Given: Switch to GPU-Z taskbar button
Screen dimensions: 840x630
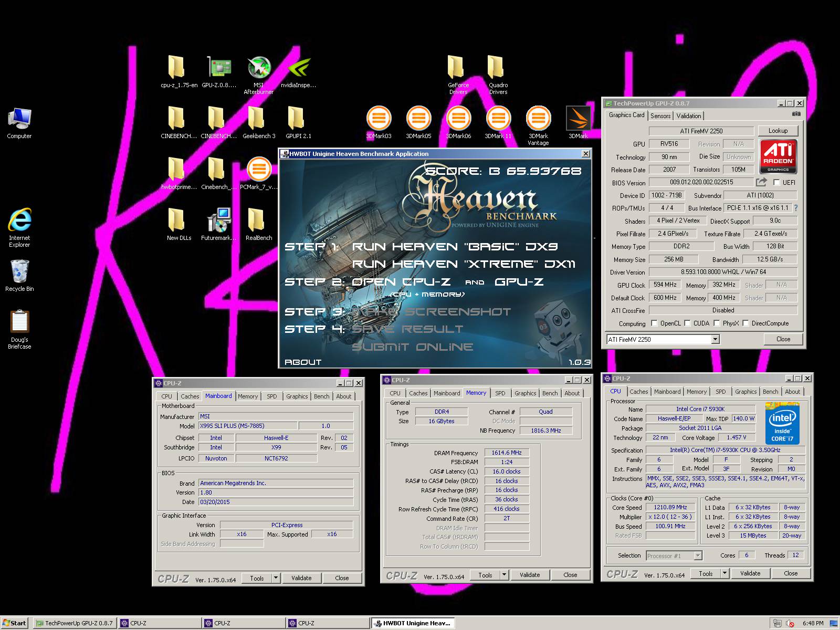Looking at the screenshot, I should pos(75,623).
